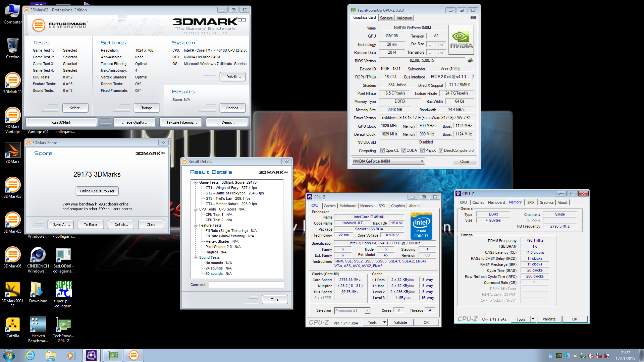Open Caches tab in CPU-Z CPU window
Image resolution: width=644 pixels, height=362 pixels.
point(329,206)
